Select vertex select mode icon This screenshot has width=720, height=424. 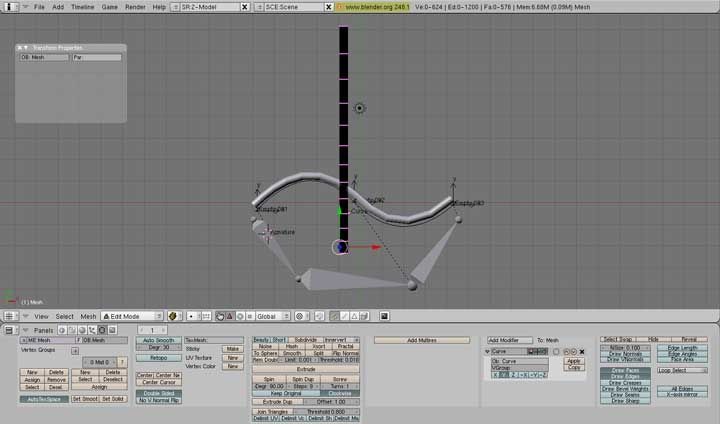(334, 316)
